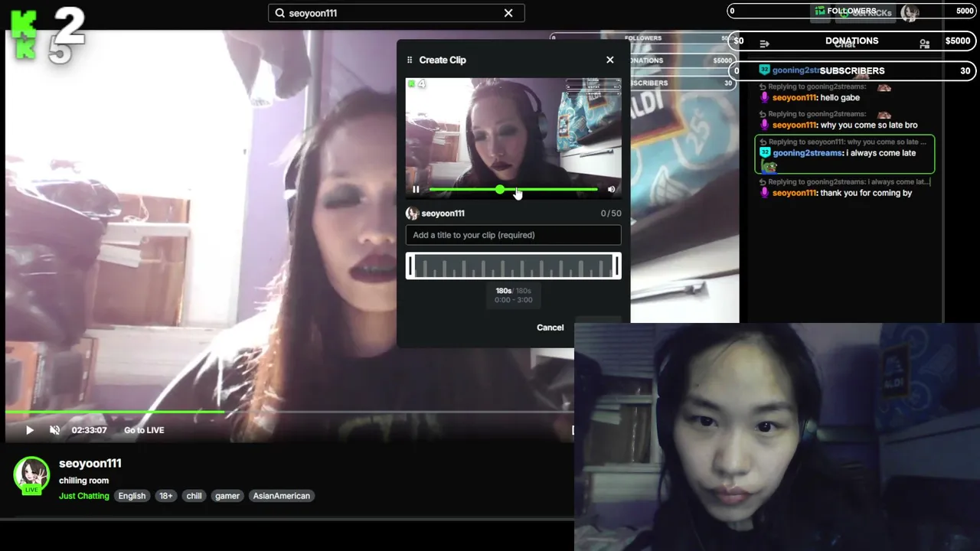Image resolution: width=980 pixels, height=551 pixels.
Task: Open the Just Chatting category
Action: pyautogui.click(x=84, y=496)
